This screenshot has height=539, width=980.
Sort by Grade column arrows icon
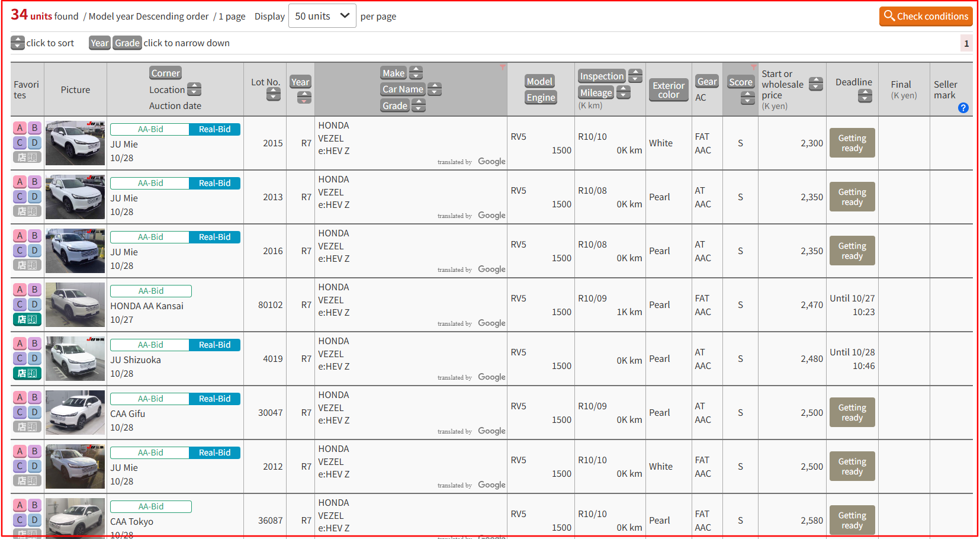419,105
